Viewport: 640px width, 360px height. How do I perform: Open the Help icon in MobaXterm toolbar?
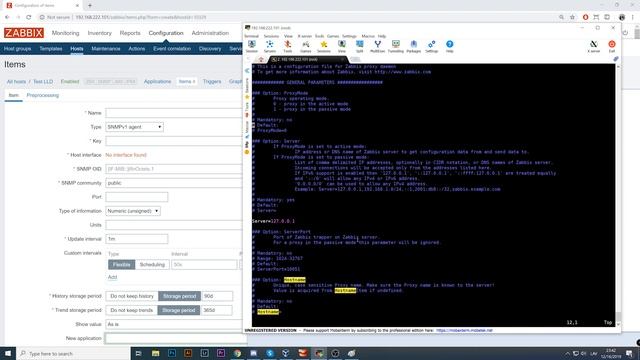(x=449, y=46)
